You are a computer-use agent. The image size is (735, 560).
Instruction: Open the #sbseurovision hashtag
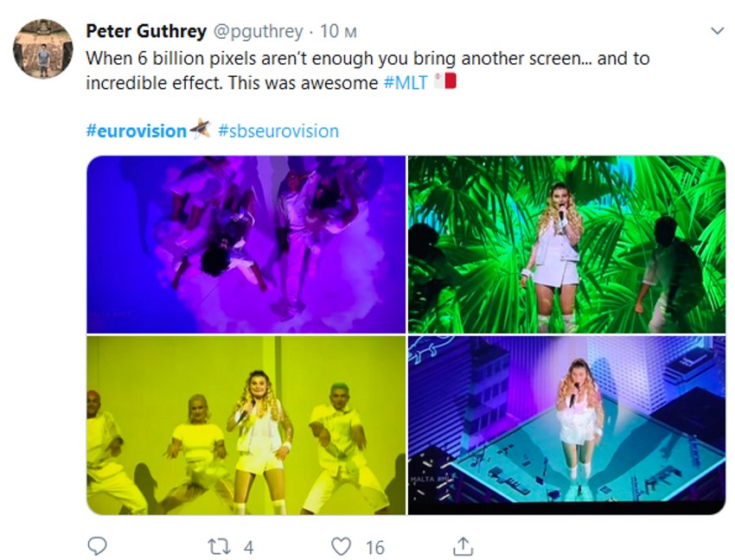[278, 130]
